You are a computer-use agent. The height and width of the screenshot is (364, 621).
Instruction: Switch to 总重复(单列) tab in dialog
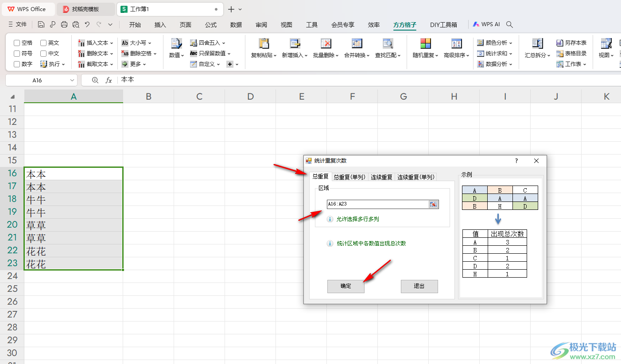350,177
